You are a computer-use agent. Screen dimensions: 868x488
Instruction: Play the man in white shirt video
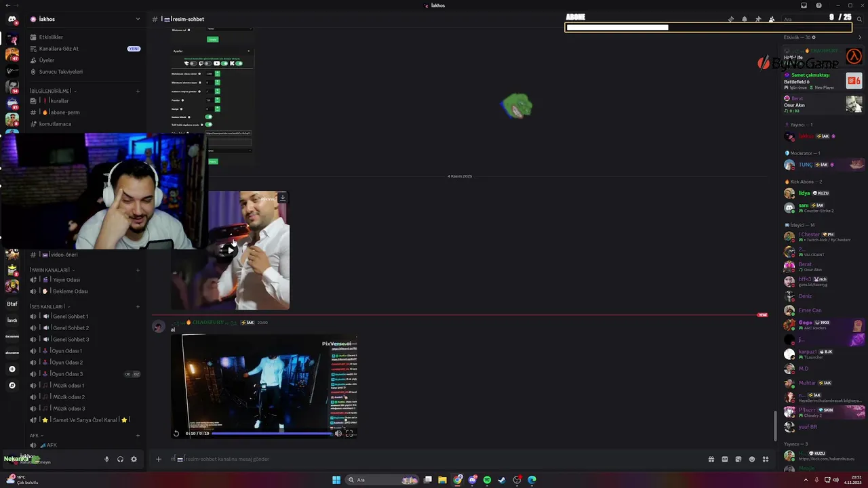[x=231, y=250]
